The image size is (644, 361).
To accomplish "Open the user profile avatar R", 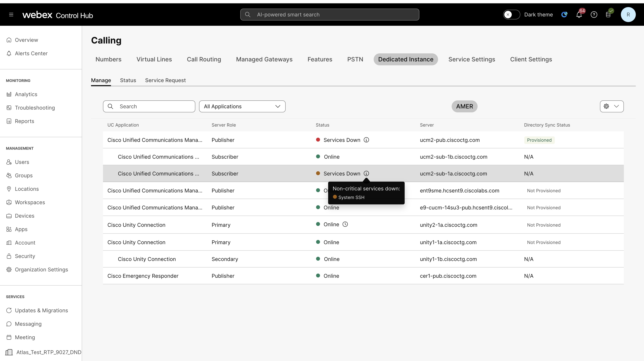I will pos(628,15).
